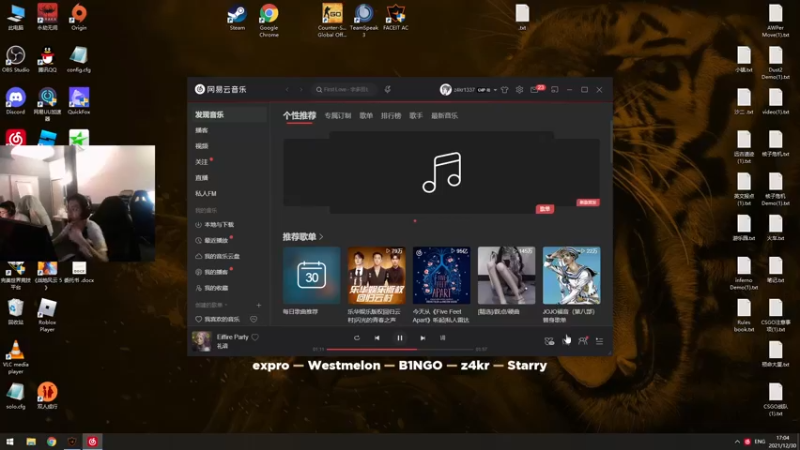Toggle the lyrics display 词 button
The width and height of the screenshot is (800, 450).
(442, 338)
